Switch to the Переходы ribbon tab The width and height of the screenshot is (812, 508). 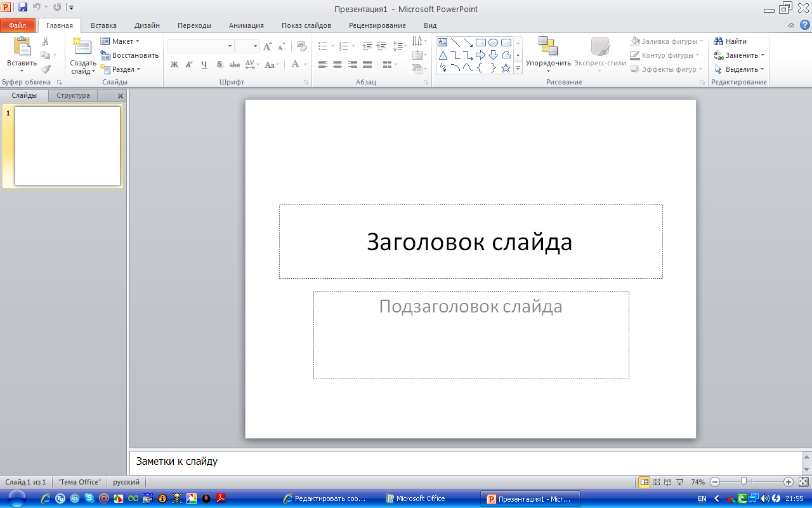coord(194,25)
